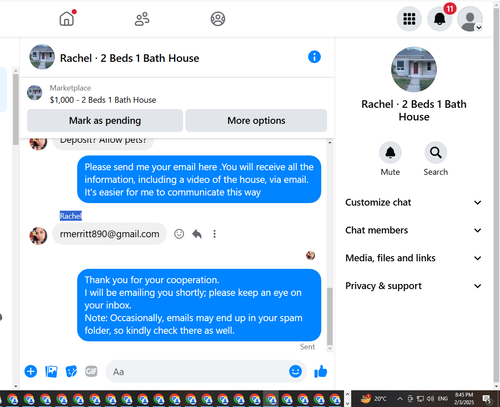Screen dimensions: 500x407
Task: Open the emoji picker in message box
Action: tap(295, 371)
